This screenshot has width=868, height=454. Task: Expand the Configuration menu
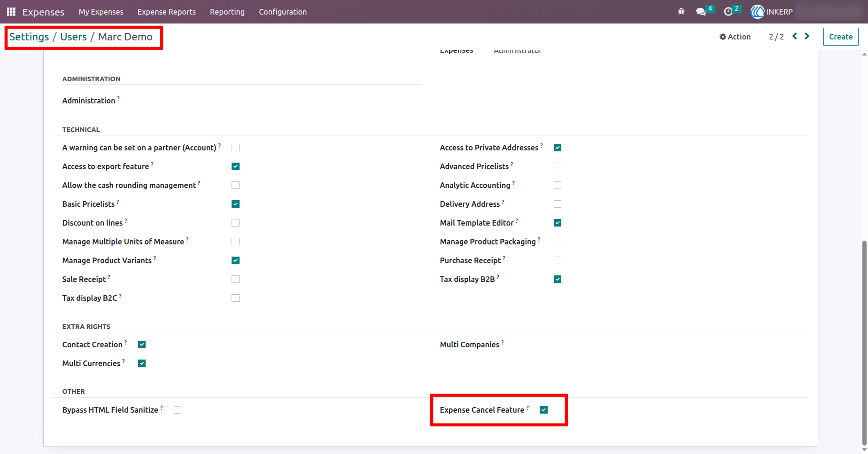[283, 12]
